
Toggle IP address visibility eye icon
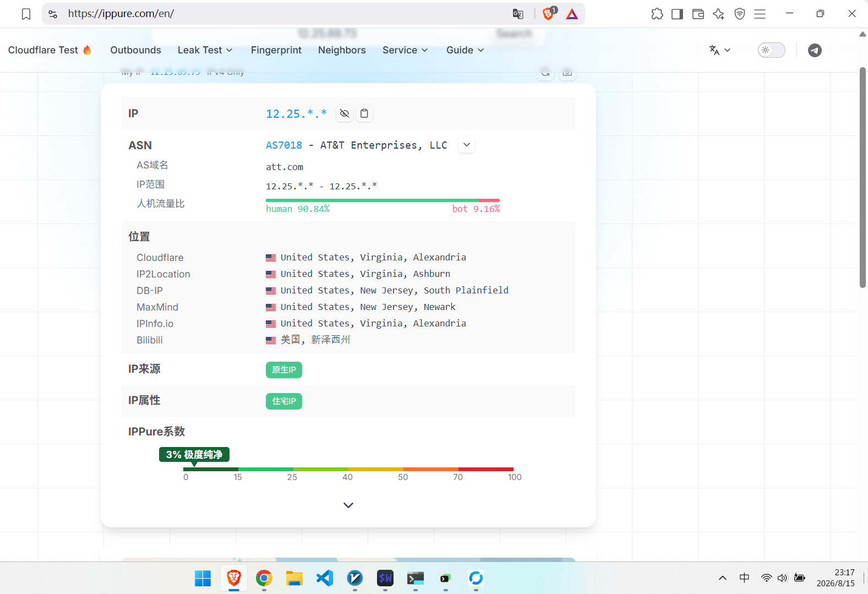344,113
